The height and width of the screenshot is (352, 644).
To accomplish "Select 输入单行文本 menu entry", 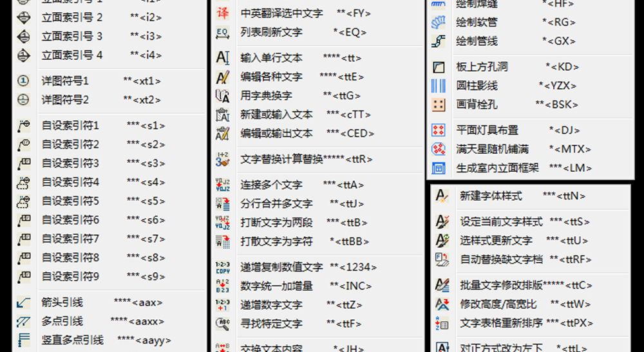I will [x=271, y=59].
